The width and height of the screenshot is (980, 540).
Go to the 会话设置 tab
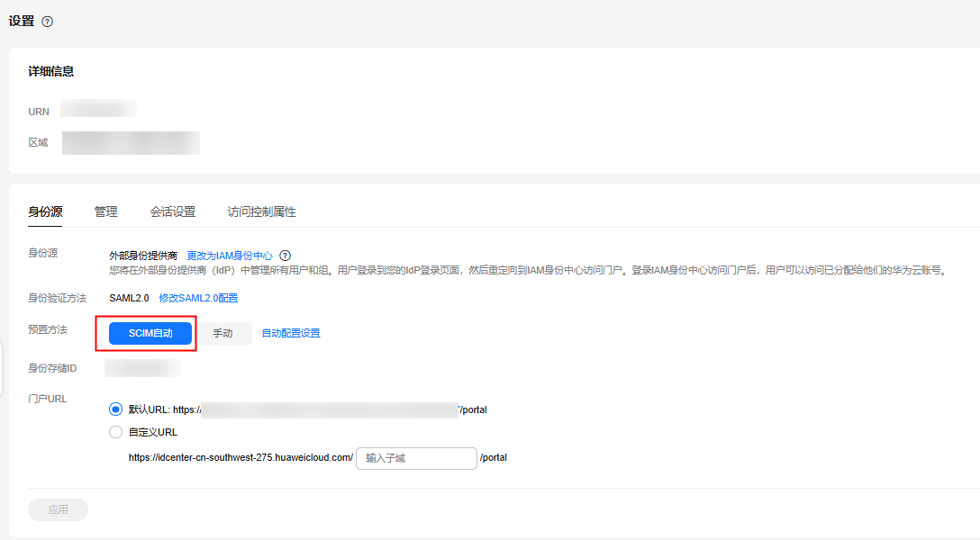[173, 212]
